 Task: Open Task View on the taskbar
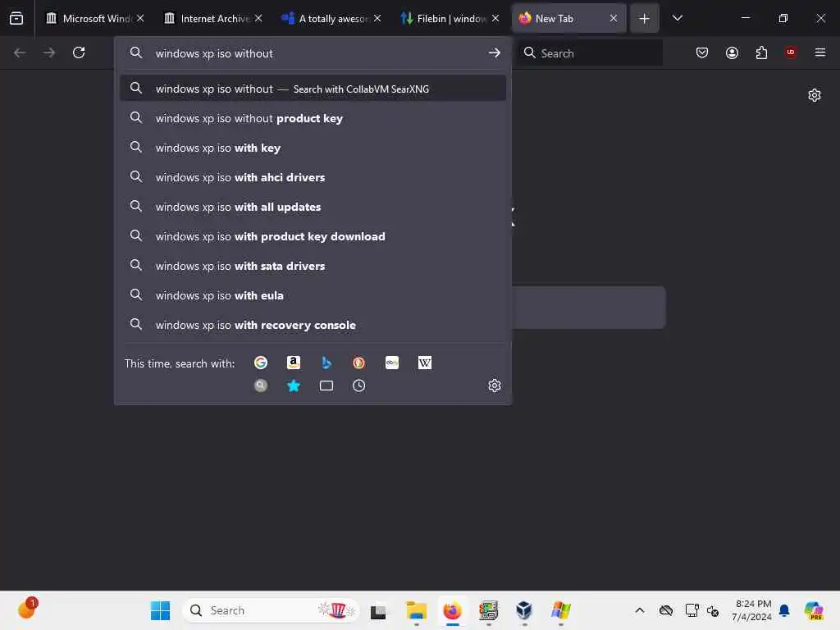pos(378,610)
